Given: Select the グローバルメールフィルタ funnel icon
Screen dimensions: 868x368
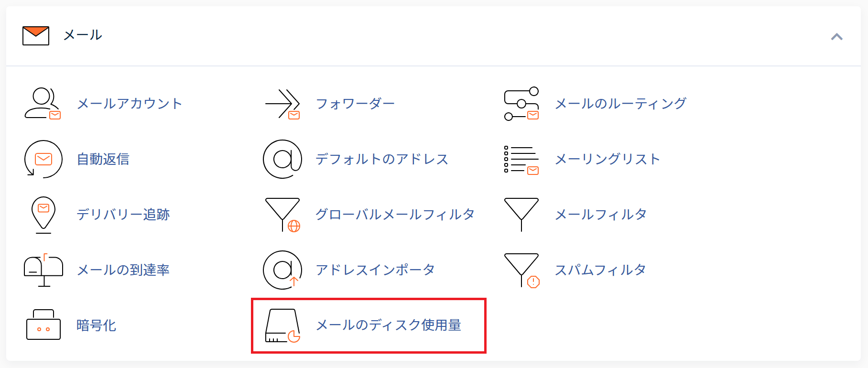Looking at the screenshot, I should [282, 215].
